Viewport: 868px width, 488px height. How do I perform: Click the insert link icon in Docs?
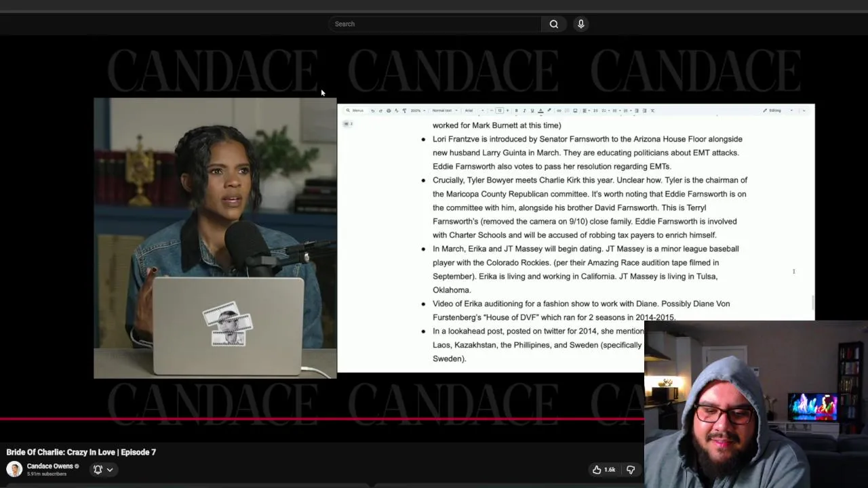pos(559,110)
